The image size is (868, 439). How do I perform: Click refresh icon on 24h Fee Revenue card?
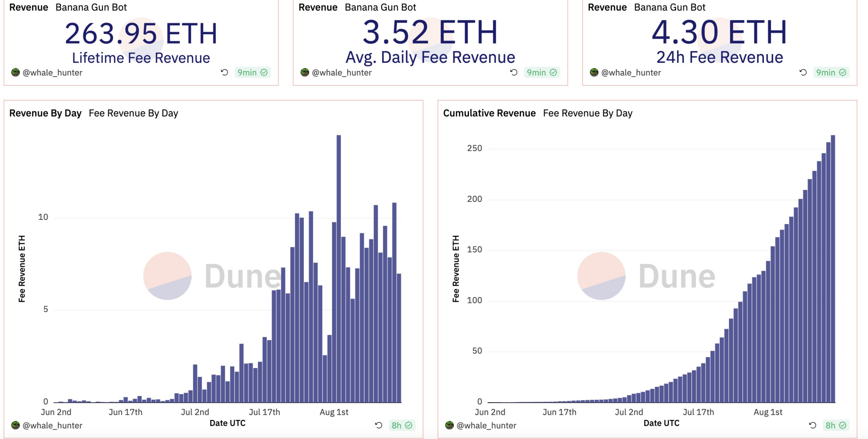tap(803, 72)
